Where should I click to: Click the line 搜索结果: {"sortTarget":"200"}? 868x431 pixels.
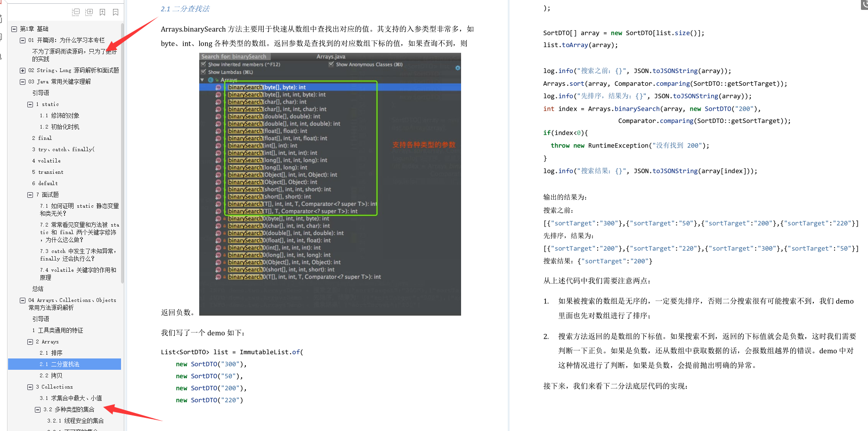pos(598,261)
